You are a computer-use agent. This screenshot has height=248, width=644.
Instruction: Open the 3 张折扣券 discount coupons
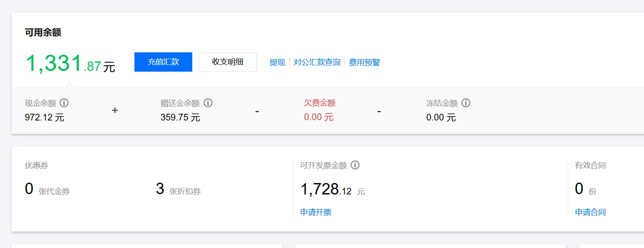(178, 189)
